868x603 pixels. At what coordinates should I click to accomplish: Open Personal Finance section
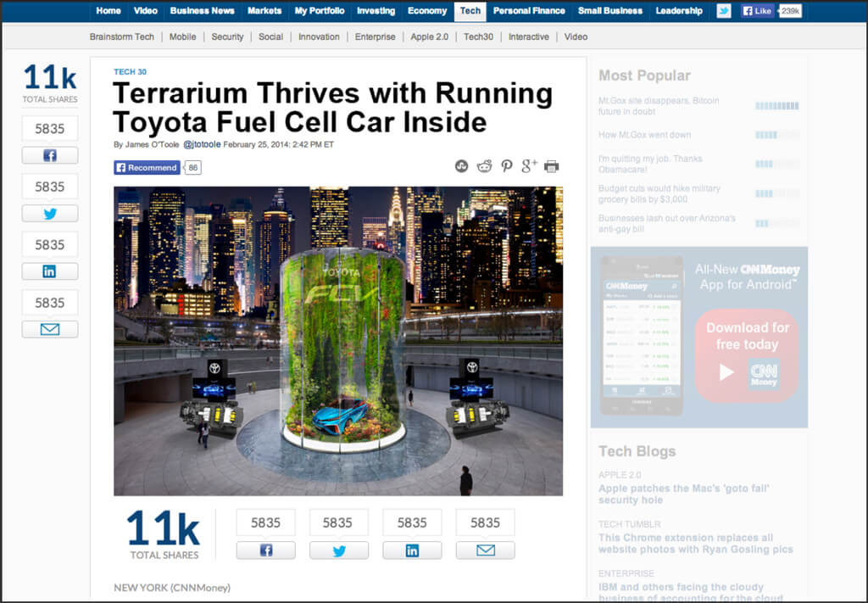point(529,10)
